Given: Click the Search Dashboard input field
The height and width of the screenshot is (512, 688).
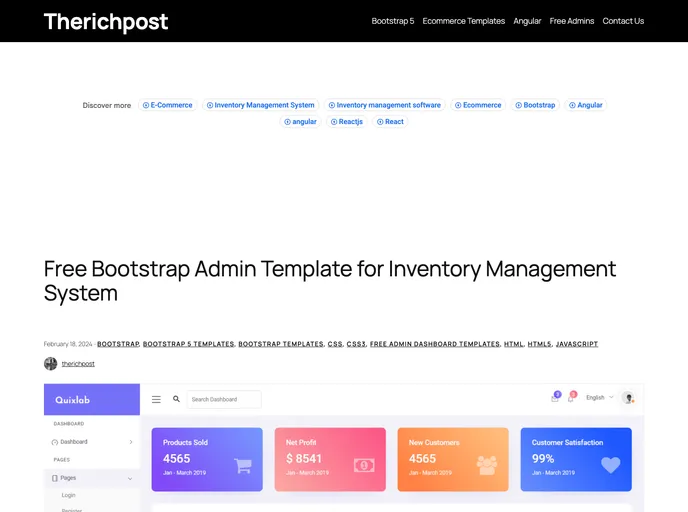Looking at the screenshot, I should pos(224,399).
